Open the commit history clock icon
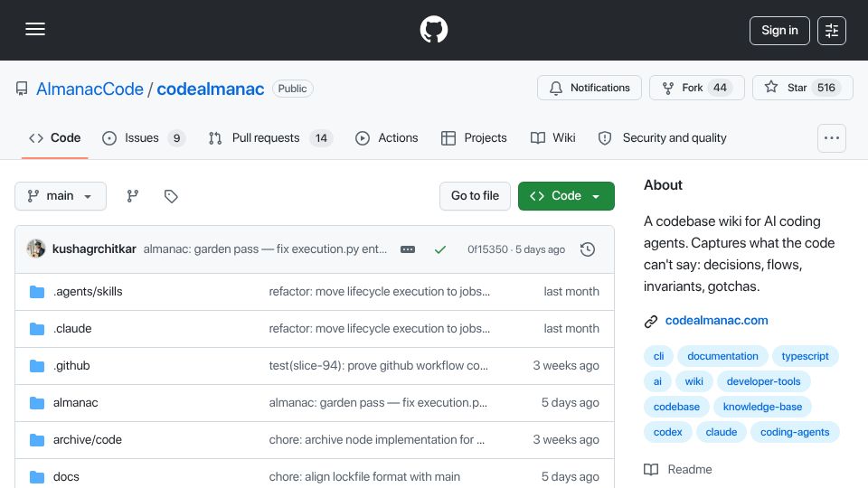 588,249
